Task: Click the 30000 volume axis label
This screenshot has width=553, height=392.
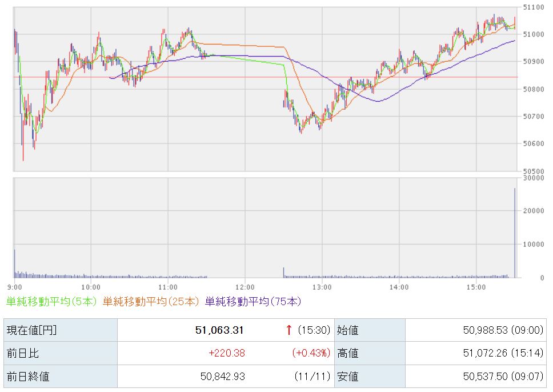Action: [x=532, y=178]
